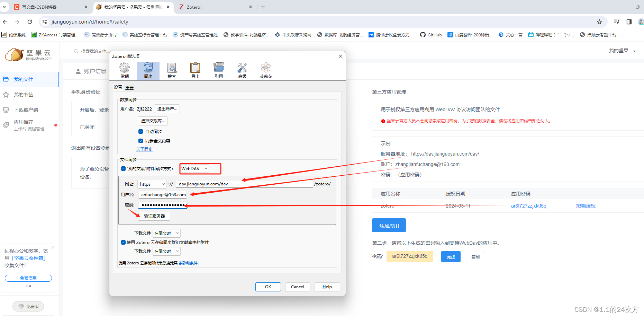The width and height of the screenshot is (644, 316).
Task: Open the WebDAV sync method dropdown
Action: [x=194, y=169]
